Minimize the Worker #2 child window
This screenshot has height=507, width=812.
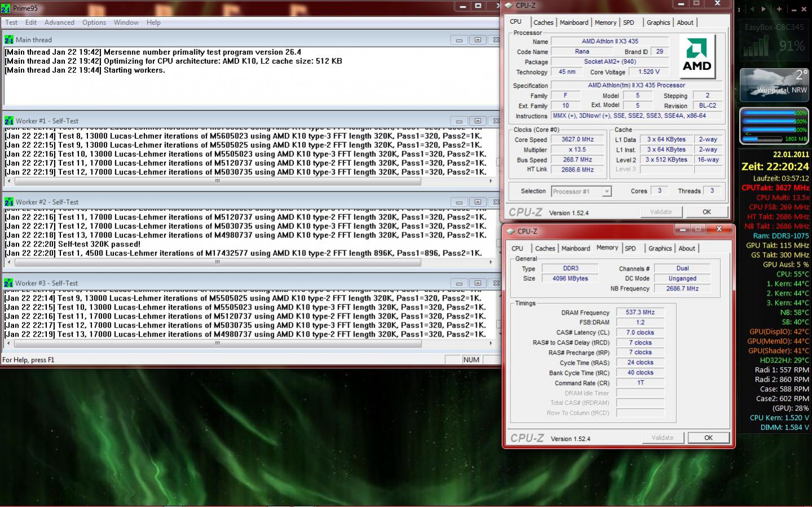(x=459, y=202)
